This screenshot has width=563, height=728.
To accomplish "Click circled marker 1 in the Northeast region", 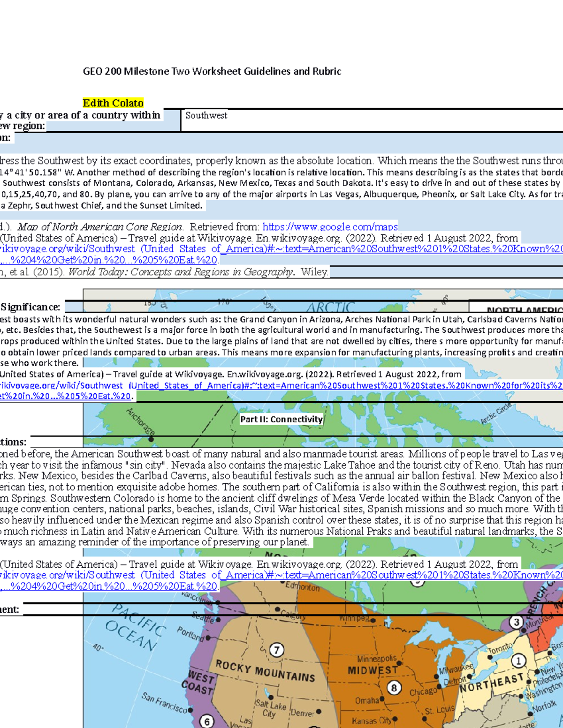I will coord(518,660).
